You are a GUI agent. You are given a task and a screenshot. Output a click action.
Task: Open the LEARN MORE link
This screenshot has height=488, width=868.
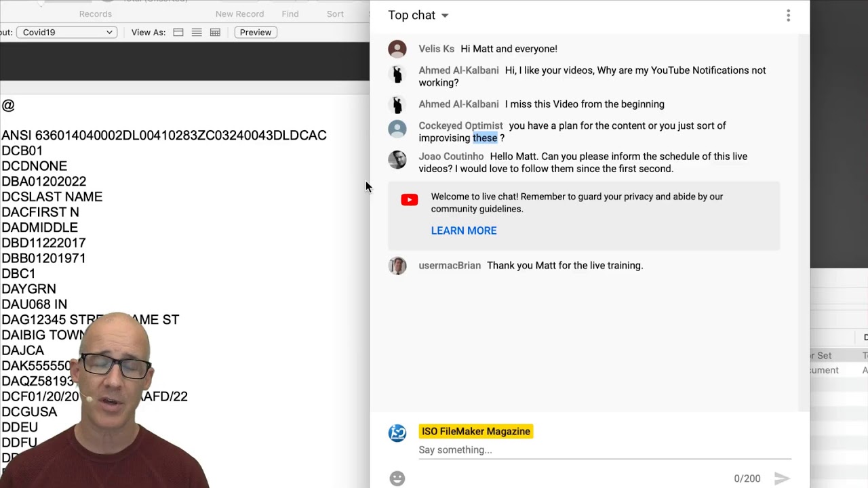(464, 230)
